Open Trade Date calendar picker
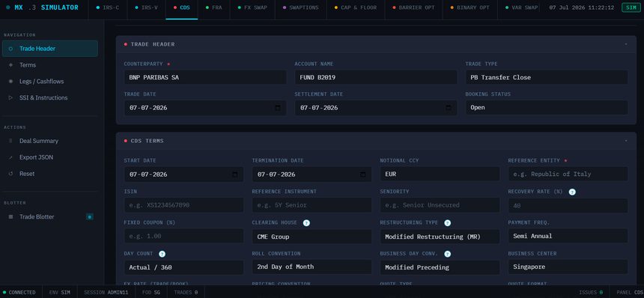The height and width of the screenshot is (298, 644). 278,108
